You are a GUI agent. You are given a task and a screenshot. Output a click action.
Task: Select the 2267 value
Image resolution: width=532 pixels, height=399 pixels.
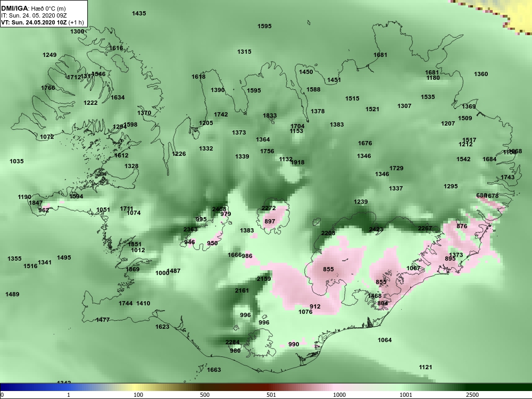(x=425, y=228)
